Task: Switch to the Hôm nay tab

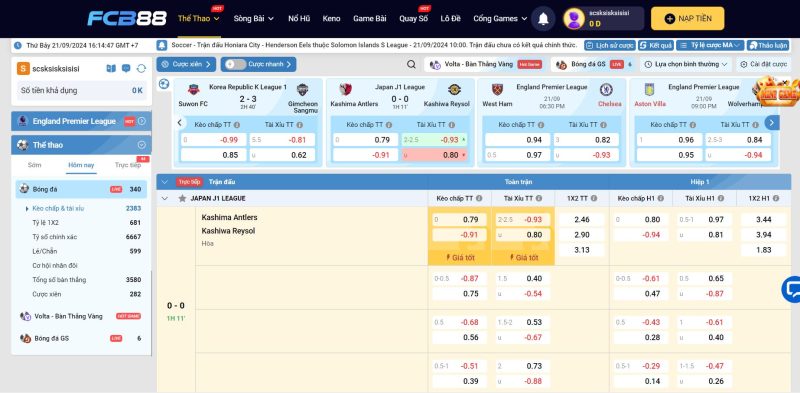Action: (81, 165)
